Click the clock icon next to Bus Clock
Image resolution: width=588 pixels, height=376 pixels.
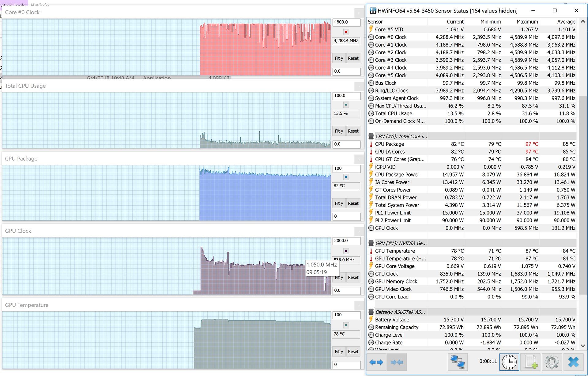(371, 83)
